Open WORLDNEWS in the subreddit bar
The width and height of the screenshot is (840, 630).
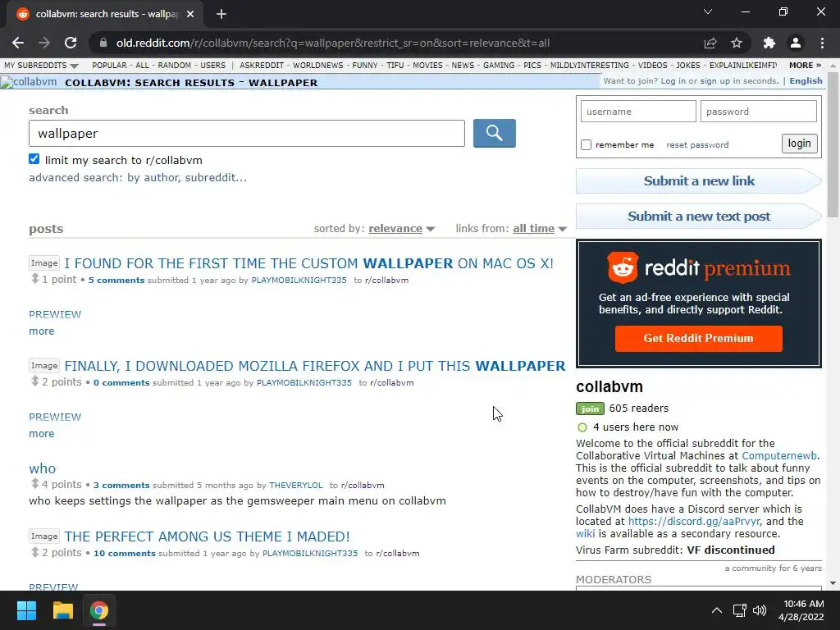pos(317,66)
